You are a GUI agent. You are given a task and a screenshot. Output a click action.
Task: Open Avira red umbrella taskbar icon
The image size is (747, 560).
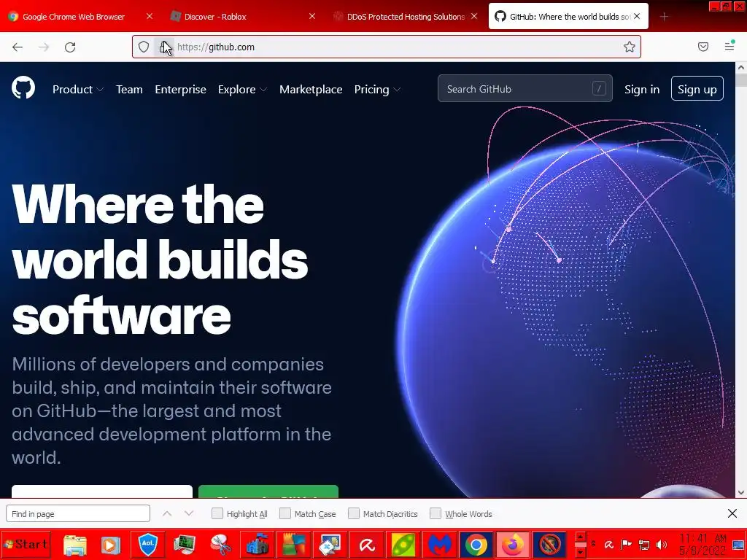coord(367,544)
